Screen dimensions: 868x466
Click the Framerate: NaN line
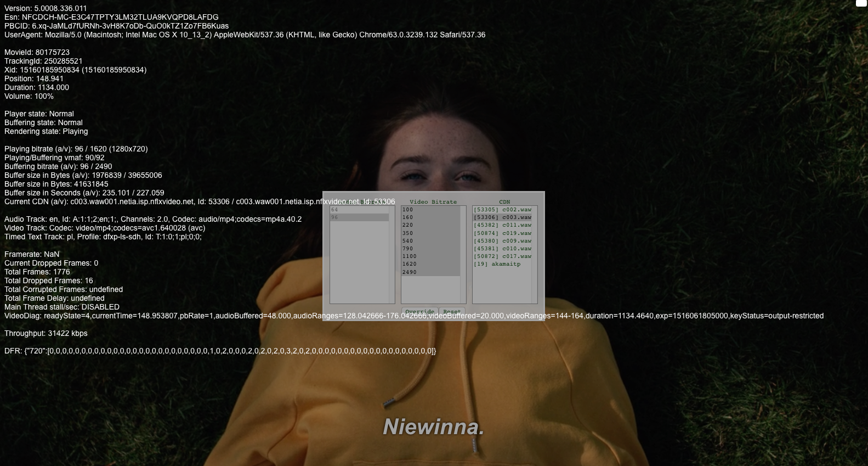32,254
